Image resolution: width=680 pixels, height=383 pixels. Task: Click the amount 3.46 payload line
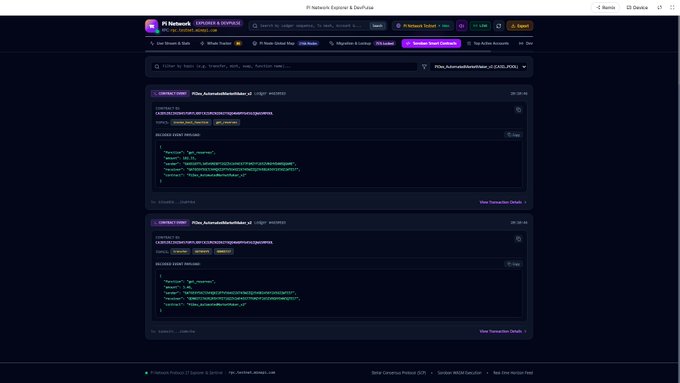tap(178, 287)
